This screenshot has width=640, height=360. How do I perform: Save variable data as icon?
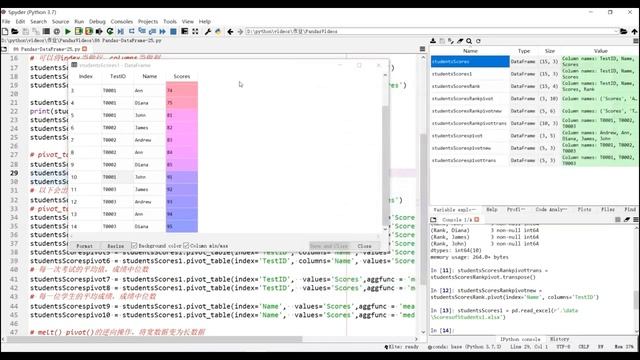pos(451,41)
